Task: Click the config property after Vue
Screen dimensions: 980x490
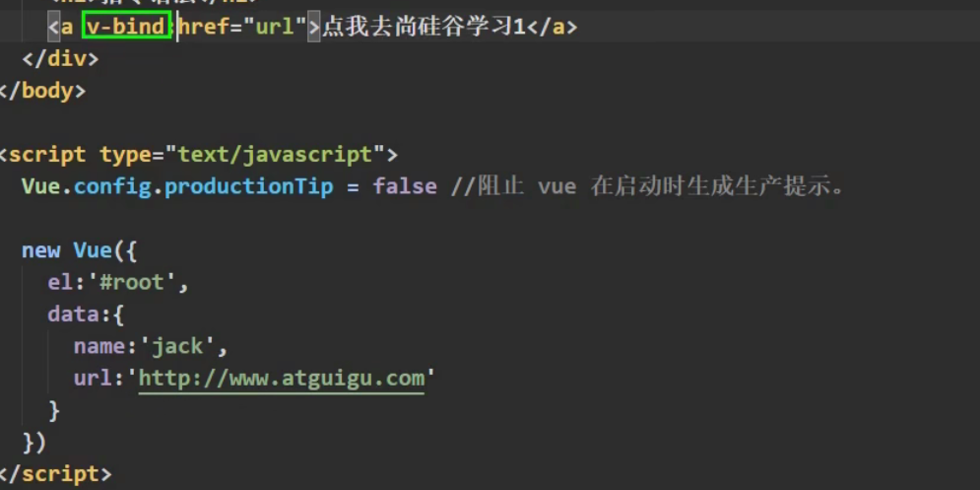Action: coord(112,186)
